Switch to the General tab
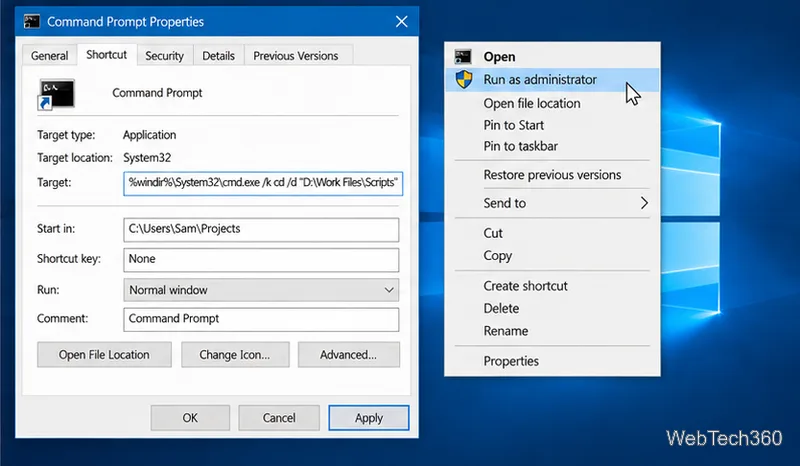This screenshot has height=466, width=800. coord(49,56)
